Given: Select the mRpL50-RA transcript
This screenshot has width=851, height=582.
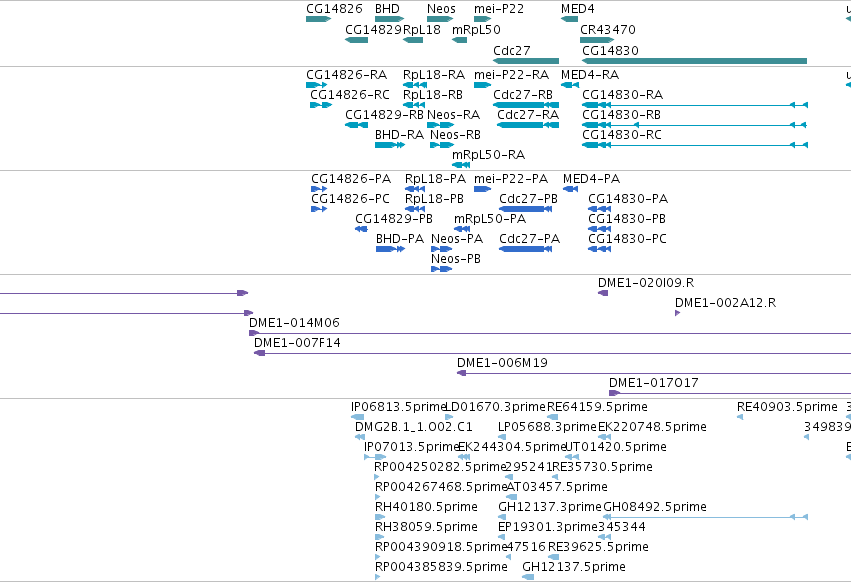Looking at the screenshot, I should [461, 165].
